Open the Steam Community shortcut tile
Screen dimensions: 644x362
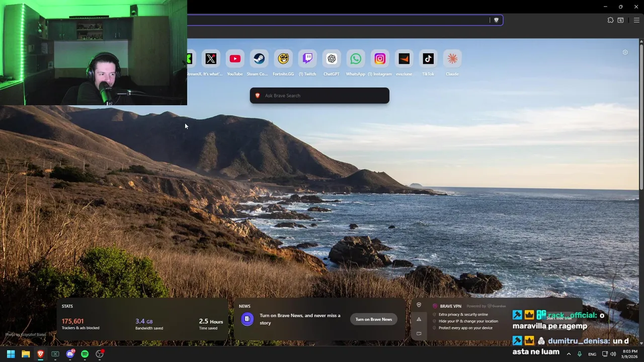pyautogui.click(x=259, y=59)
